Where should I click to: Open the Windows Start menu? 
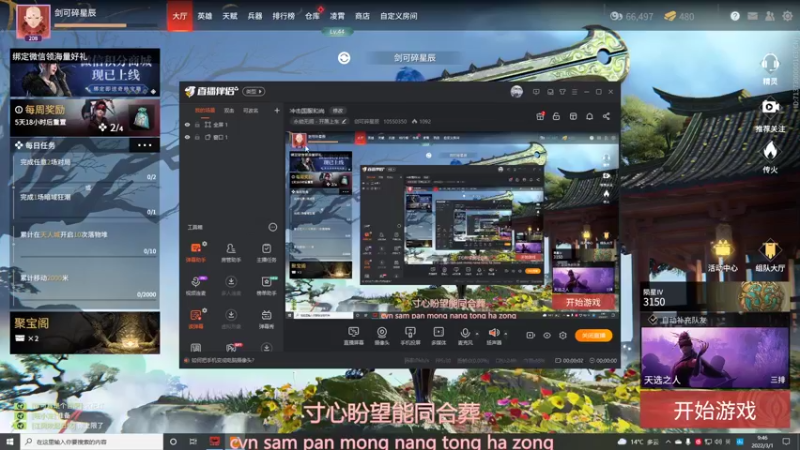(x=10, y=442)
